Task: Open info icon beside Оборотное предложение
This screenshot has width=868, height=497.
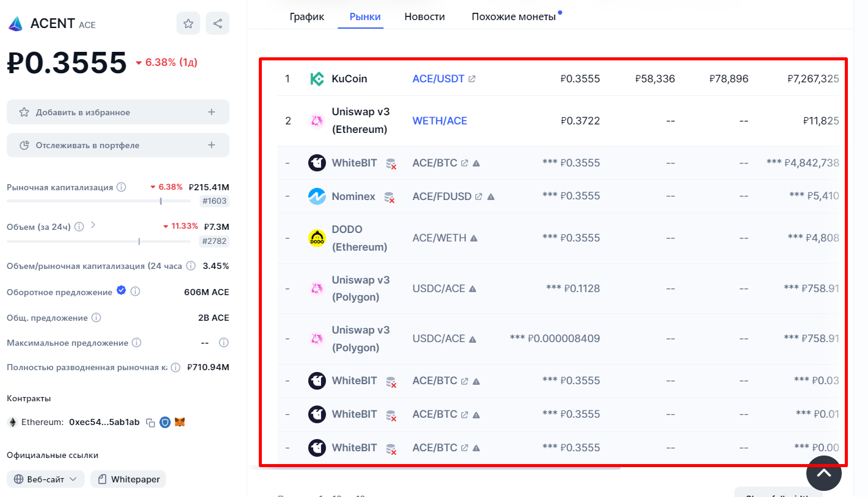Action: click(x=135, y=291)
